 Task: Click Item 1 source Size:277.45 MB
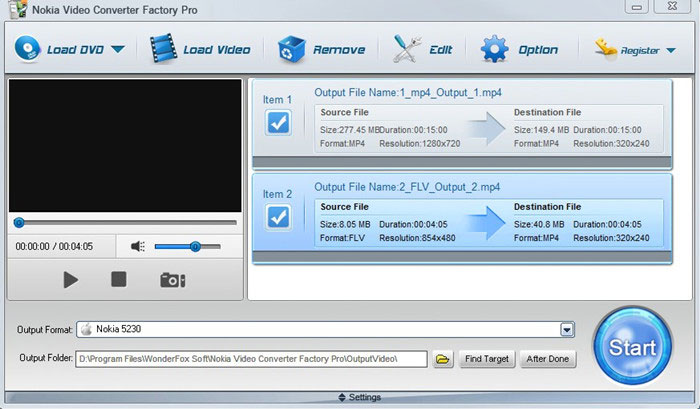coord(350,130)
